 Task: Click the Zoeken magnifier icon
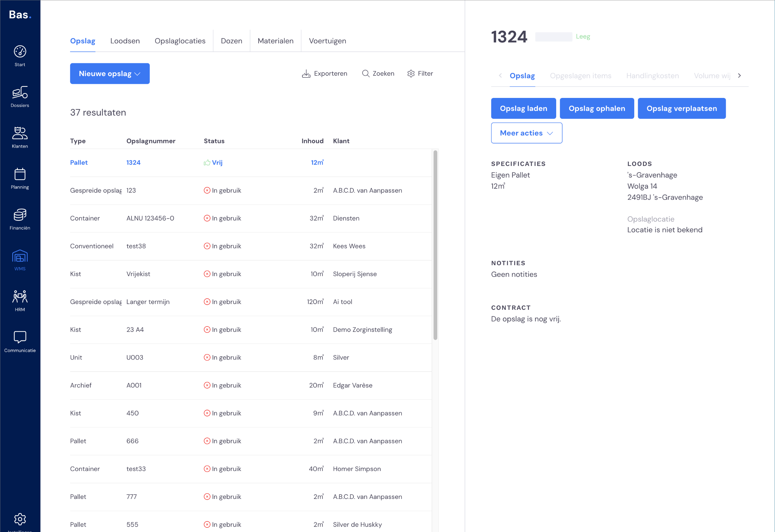(366, 74)
